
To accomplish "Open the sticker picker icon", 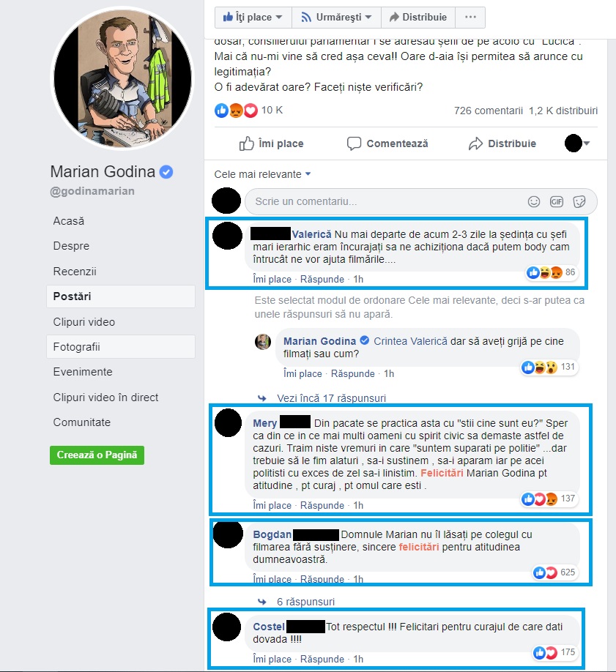I will pos(579,201).
